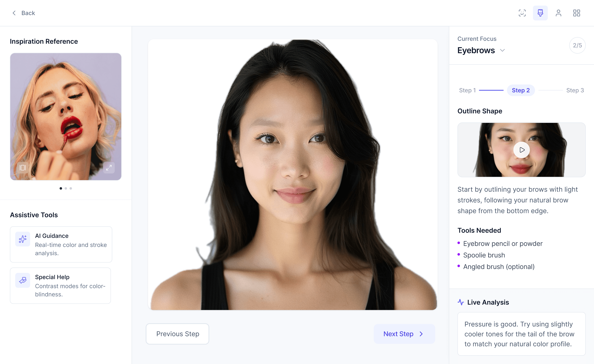Click the AI Guidance sparkle icon

tap(23, 239)
